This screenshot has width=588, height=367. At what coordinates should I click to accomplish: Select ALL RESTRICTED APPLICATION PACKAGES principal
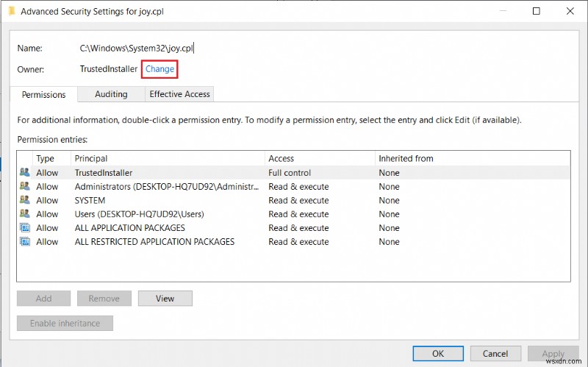click(x=154, y=242)
